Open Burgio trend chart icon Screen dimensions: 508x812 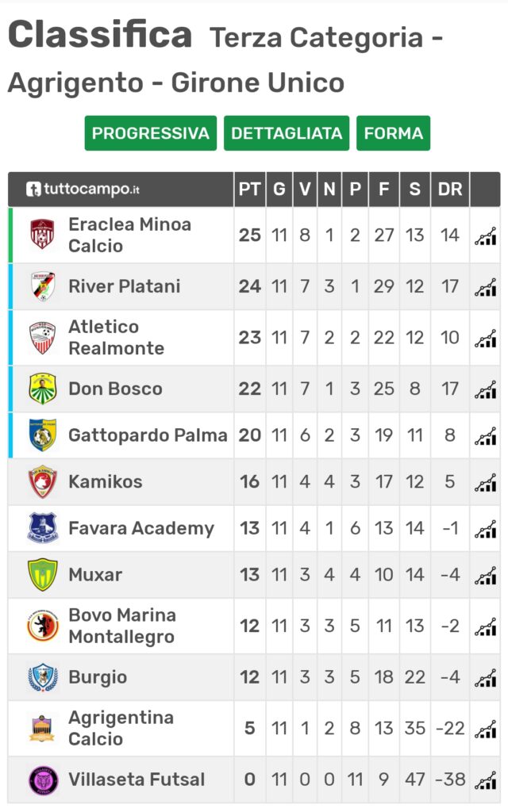(485, 678)
